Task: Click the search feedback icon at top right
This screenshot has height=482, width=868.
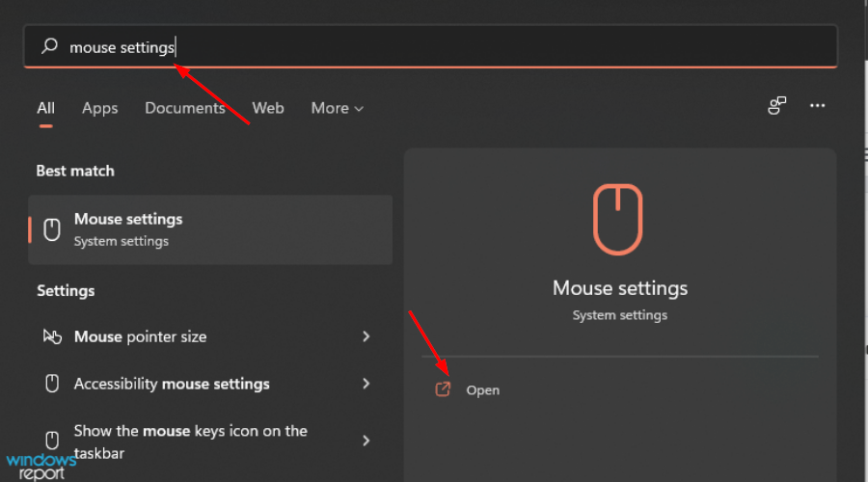Action: coord(776,106)
